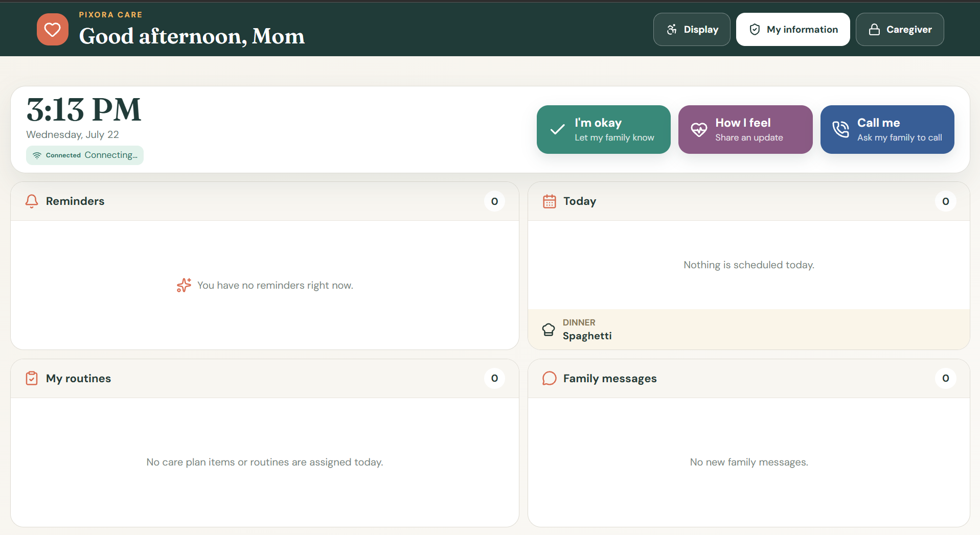
Task: Click the accessibility icon on Display button
Action: tap(672, 30)
